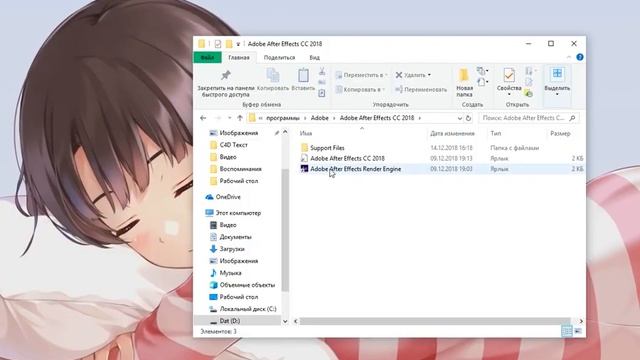This screenshot has height=360, width=640.
Task: Click the pin to Quick Access icon
Action: point(225,75)
